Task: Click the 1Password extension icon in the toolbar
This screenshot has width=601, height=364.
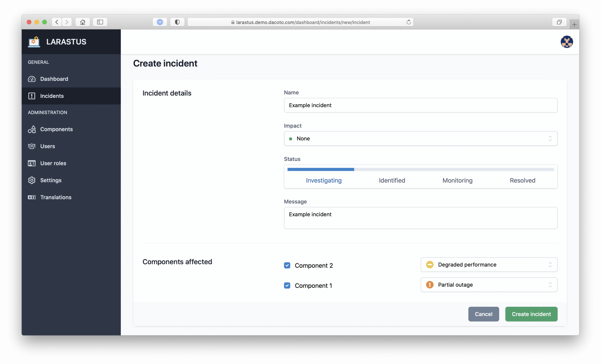Action: pos(160,22)
